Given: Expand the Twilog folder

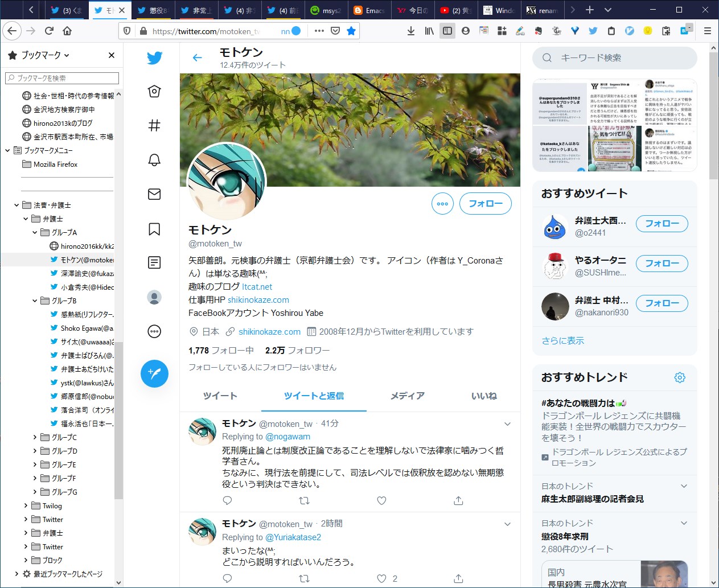Looking at the screenshot, I should click(26, 505).
